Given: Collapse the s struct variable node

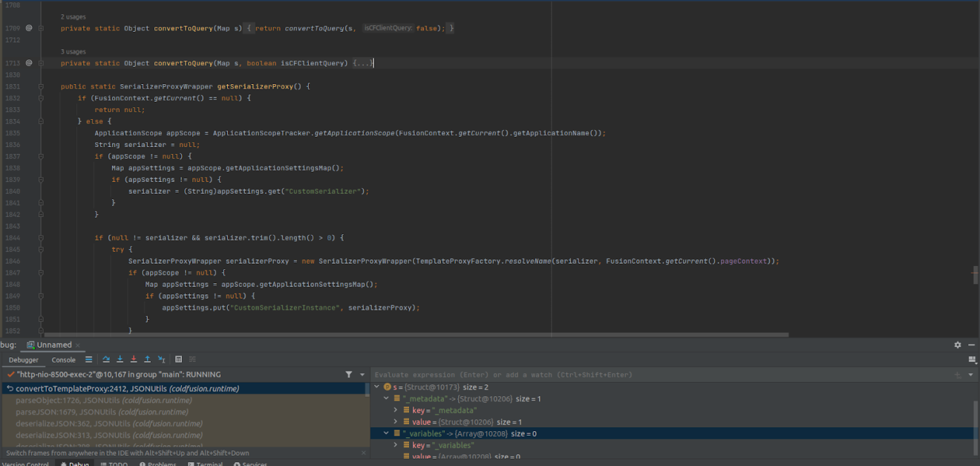Looking at the screenshot, I should point(376,386).
